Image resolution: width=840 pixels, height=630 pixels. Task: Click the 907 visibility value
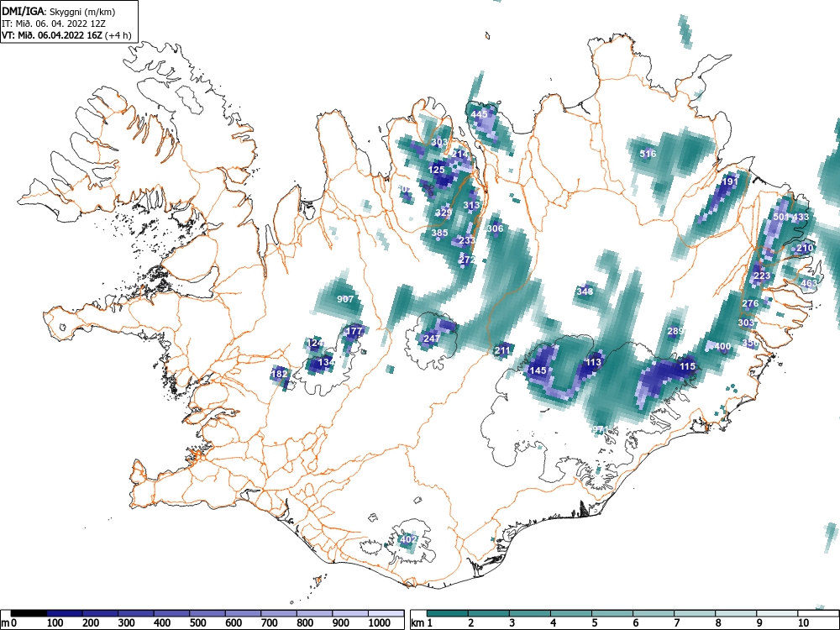coord(345,300)
